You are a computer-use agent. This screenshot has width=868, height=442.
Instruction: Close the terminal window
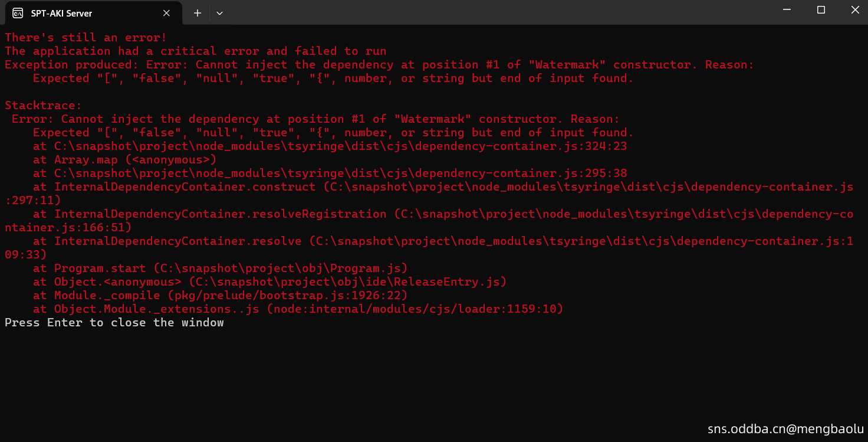pos(855,10)
